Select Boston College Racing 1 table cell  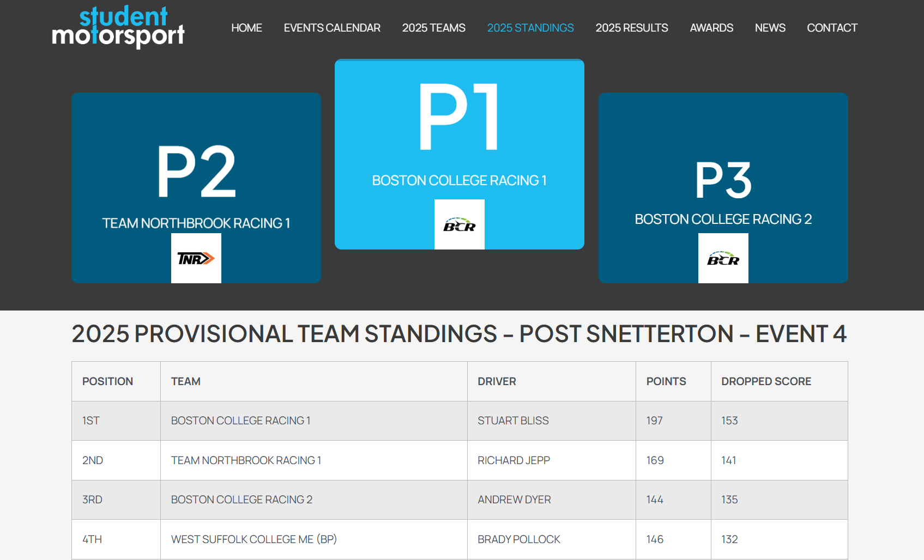[x=313, y=421]
